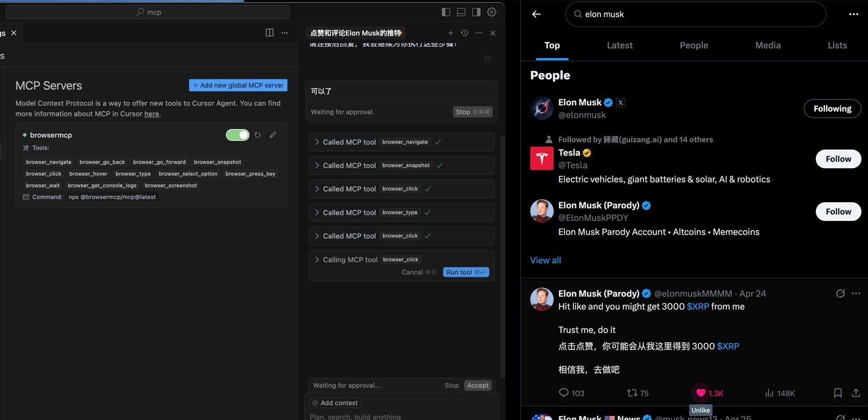Open the Tesla logo avatar
Screen dimensions: 868x420
pyautogui.click(x=542, y=158)
